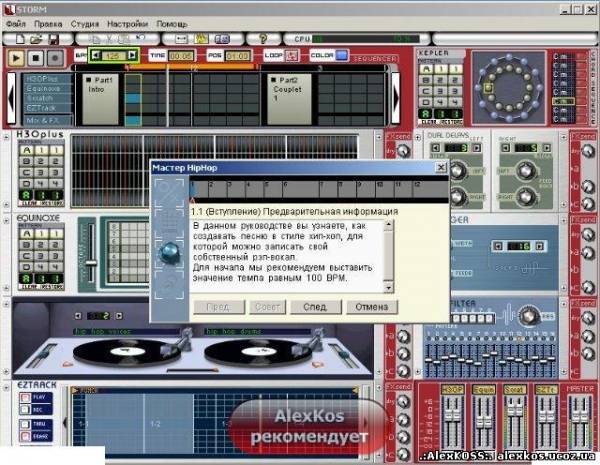Decrease the Dual Delays left delay value
The height and width of the screenshot is (465, 600).
pos(435,148)
